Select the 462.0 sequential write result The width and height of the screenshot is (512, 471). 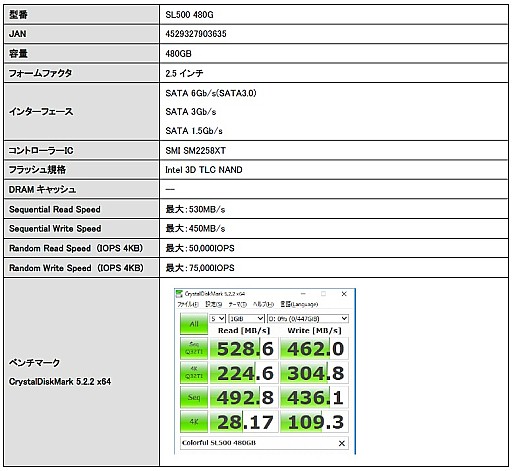click(x=314, y=349)
